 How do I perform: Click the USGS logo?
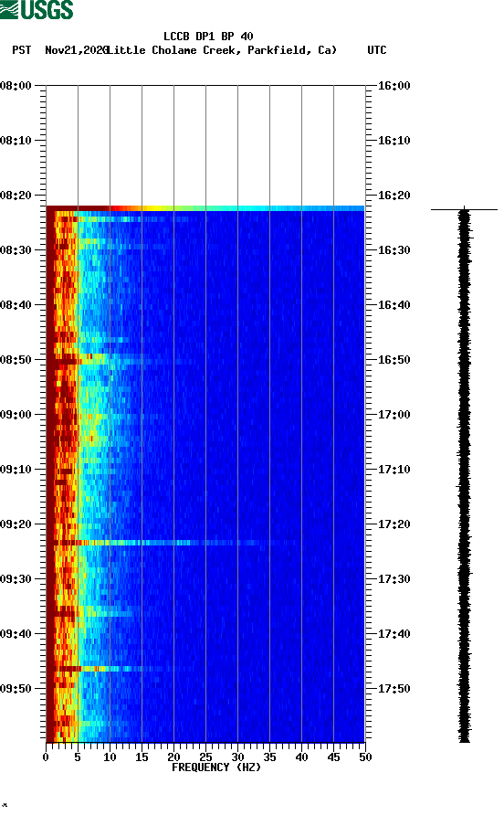(37, 9)
